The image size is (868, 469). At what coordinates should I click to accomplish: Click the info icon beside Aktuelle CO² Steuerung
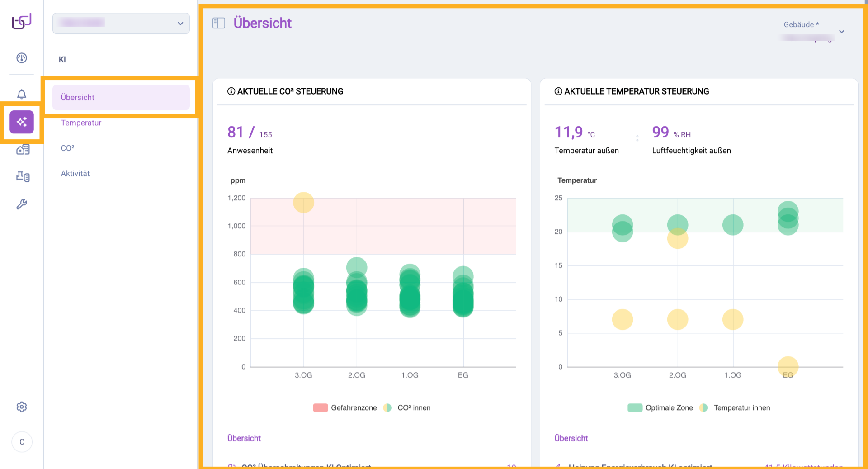pos(231,91)
